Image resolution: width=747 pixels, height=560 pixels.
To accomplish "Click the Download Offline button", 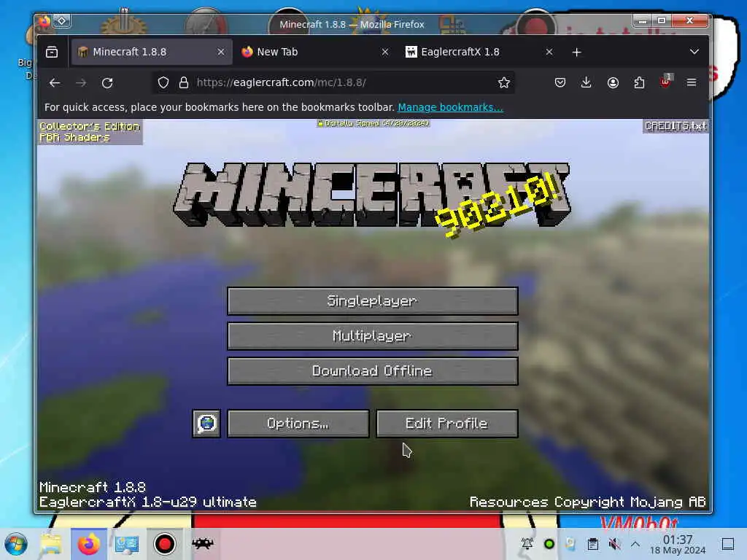I will click(x=373, y=371).
